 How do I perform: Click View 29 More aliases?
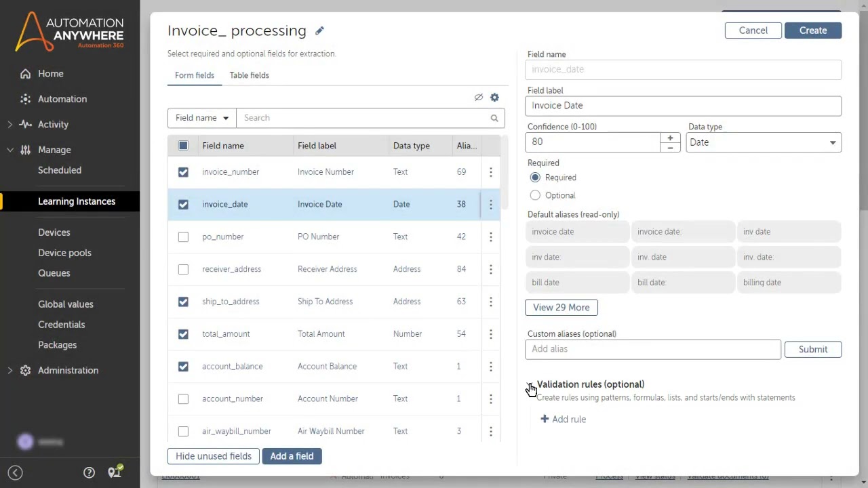(x=561, y=308)
